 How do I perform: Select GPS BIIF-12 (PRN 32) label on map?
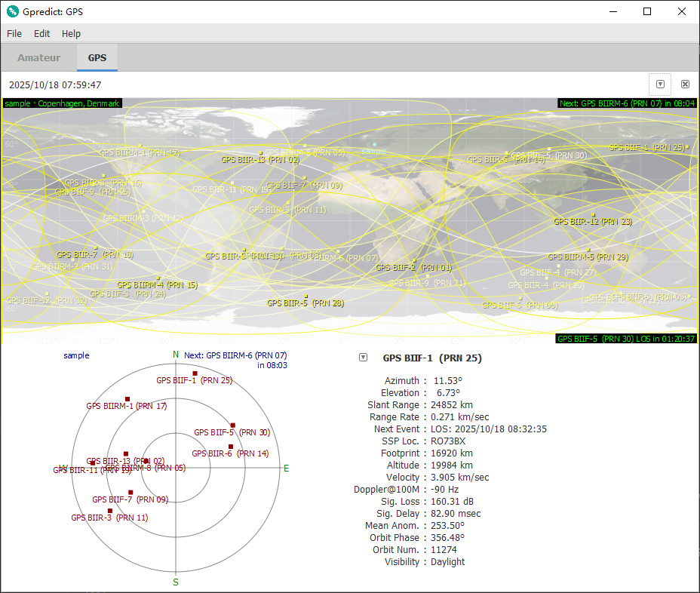tap(47, 300)
